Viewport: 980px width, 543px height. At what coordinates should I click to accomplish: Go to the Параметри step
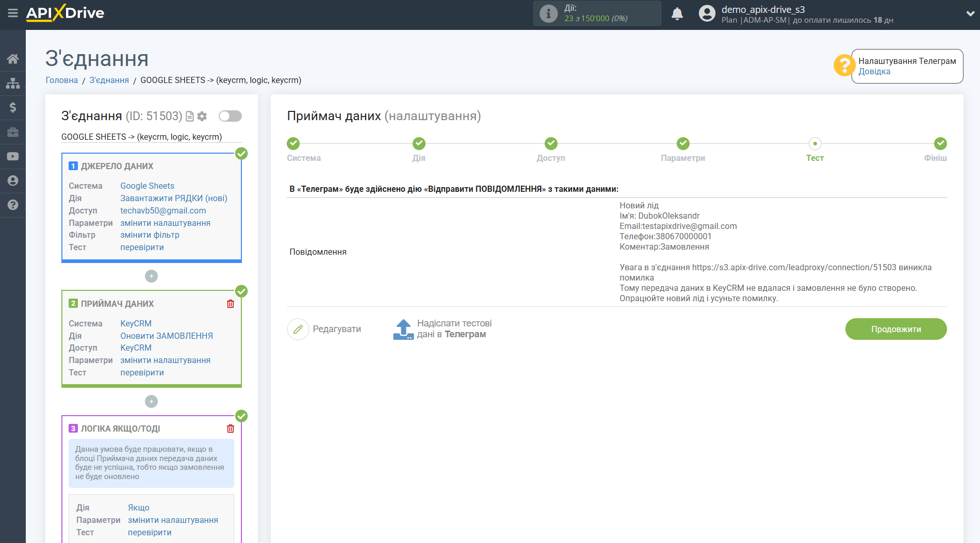tap(683, 143)
